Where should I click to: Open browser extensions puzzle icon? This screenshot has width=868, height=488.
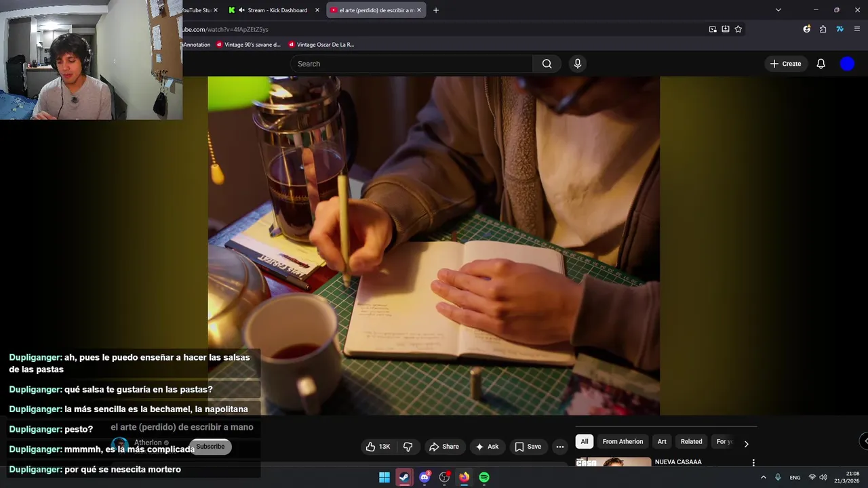pos(823,29)
